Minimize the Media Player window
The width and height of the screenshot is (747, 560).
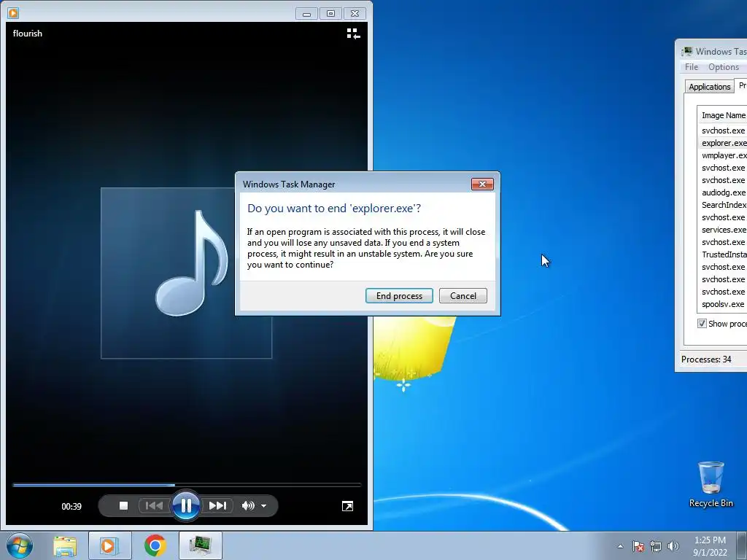click(x=306, y=14)
